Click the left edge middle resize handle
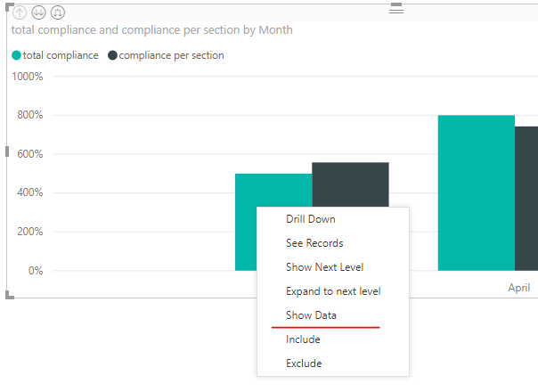 tap(7, 151)
